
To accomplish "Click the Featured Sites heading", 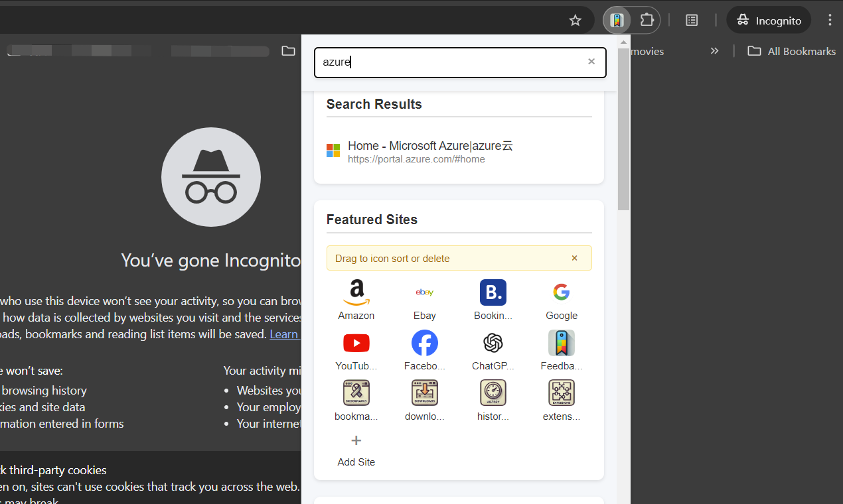I will (372, 220).
